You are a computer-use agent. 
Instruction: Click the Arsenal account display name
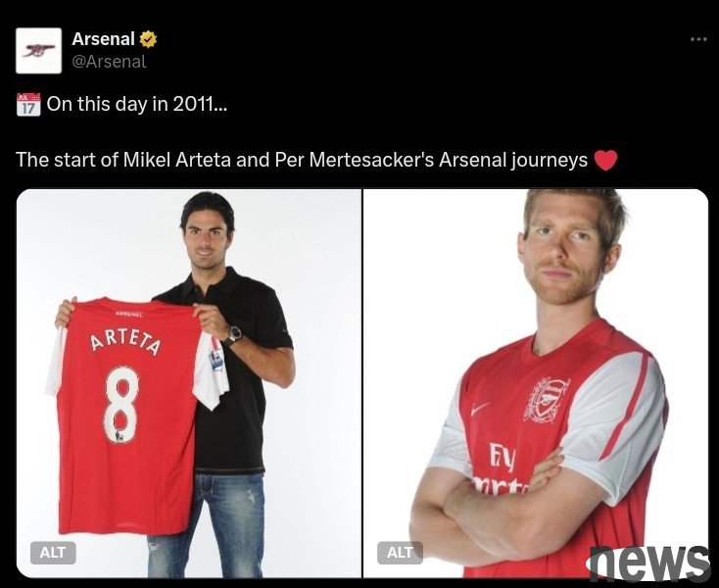point(103,39)
